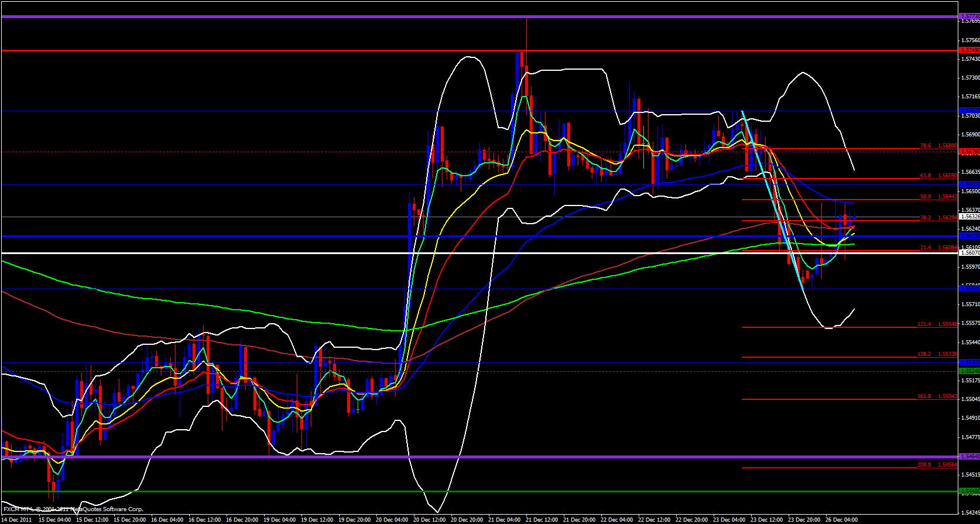Click the Fibonacci 61.8 retracement label
This screenshot has width=980, height=524.
pyautogui.click(x=938, y=175)
